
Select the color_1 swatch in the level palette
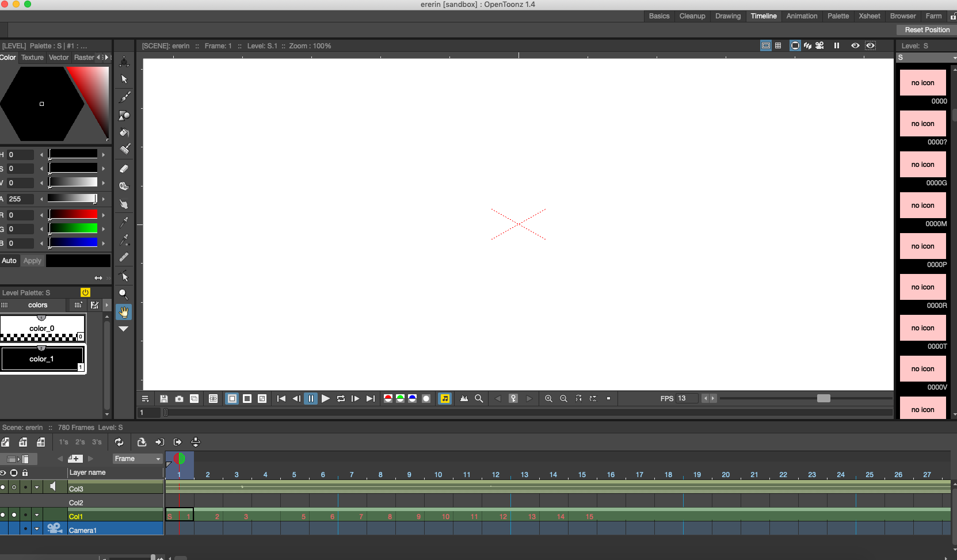click(43, 358)
